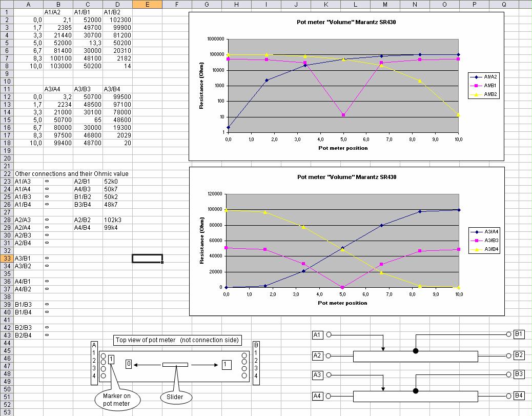The height and width of the screenshot is (416, 532).
Task: Click cell D11 containing header A3/B4
Action: click(117, 89)
